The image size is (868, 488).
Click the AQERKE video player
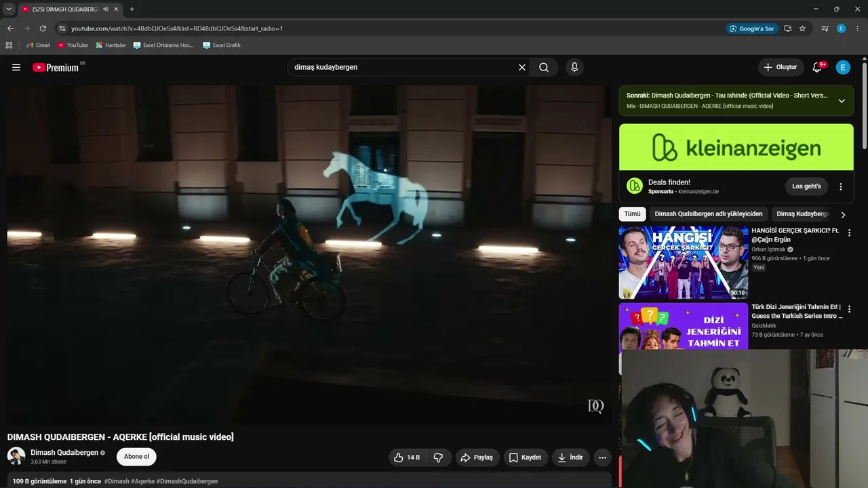[x=309, y=255]
